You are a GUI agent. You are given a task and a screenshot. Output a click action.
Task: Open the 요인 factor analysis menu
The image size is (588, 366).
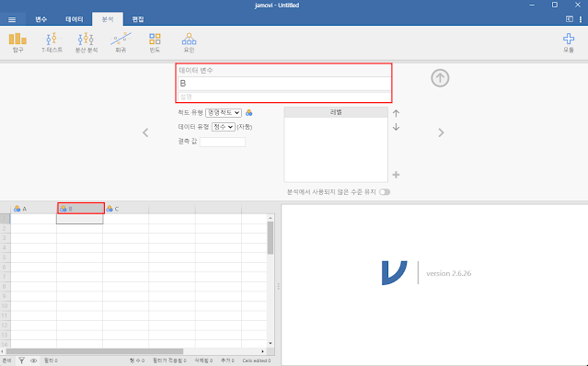pos(189,42)
